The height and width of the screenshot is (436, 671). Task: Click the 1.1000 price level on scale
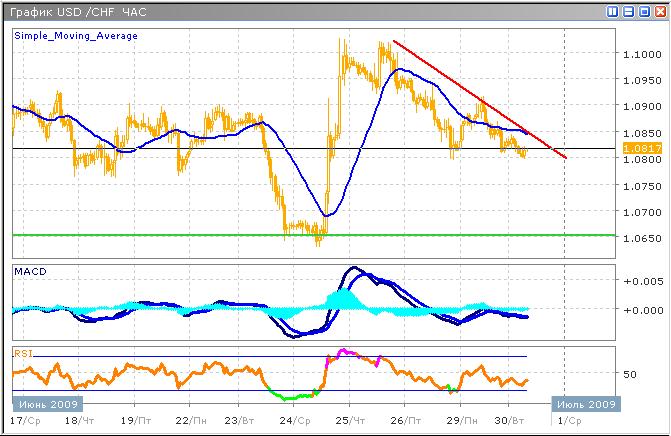click(x=640, y=54)
